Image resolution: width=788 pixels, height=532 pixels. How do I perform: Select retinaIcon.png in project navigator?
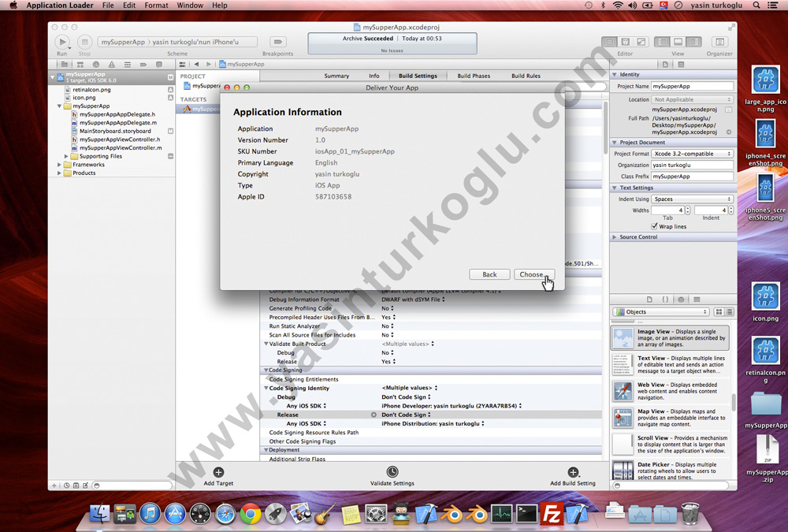[x=91, y=90]
